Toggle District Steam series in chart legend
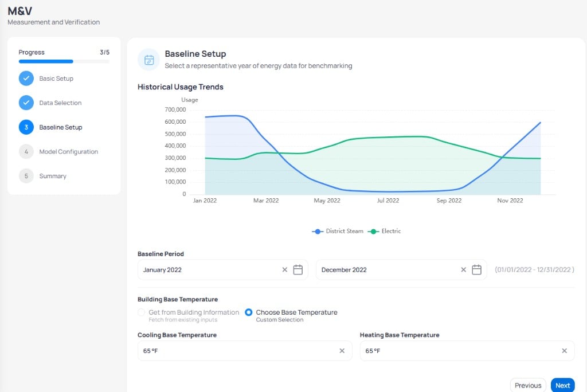This screenshot has width=587, height=392. click(x=337, y=232)
